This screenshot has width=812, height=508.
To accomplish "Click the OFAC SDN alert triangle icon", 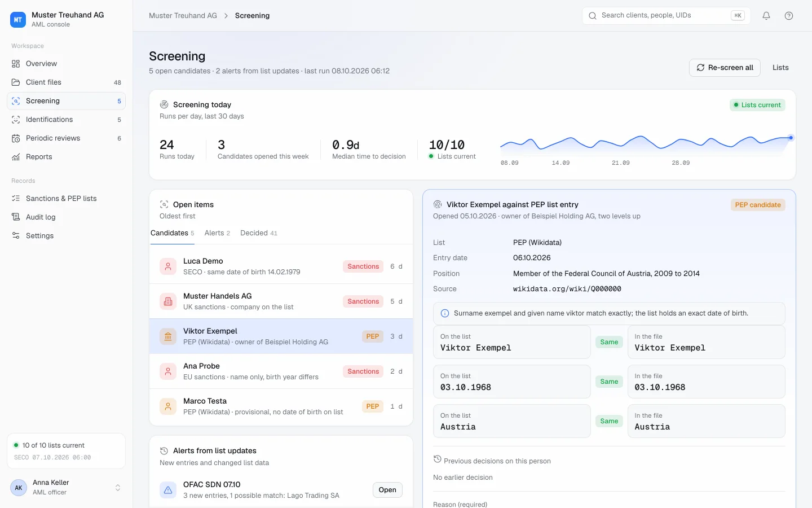I will click(168, 490).
